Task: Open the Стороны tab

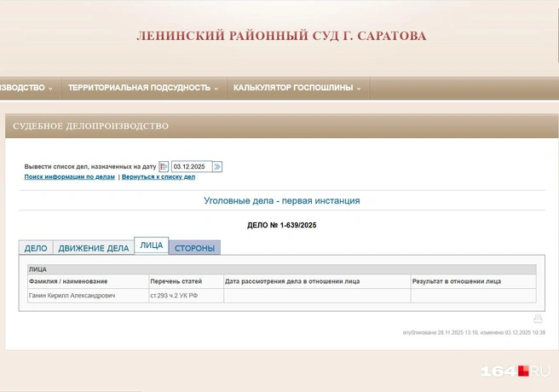Action: click(194, 248)
